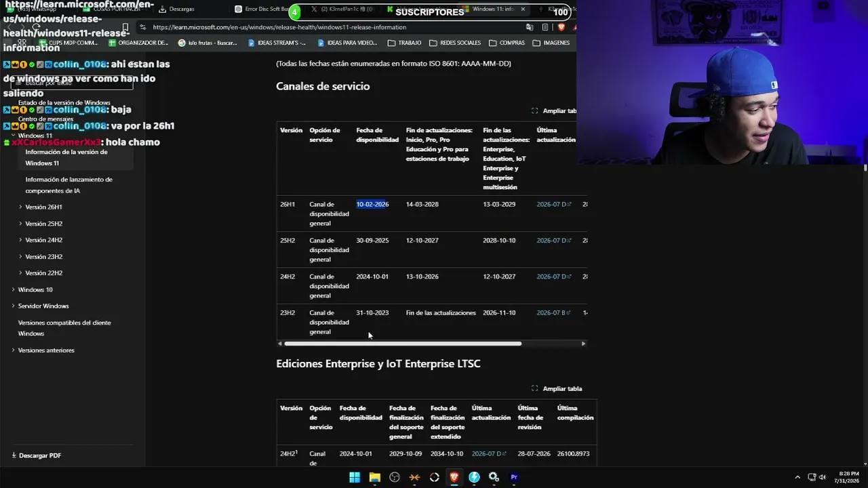This screenshot has width=868, height=488.
Task: Focus the address bar URL field
Action: click(279, 27)
